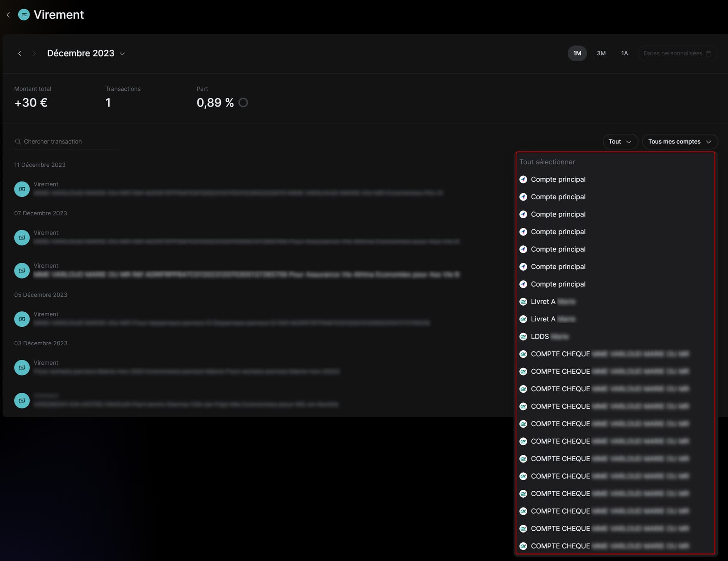This screenshot has width=728, height=561.
Task: Collapse the Tous mes comptes dropdown
Action: (680, 141)
